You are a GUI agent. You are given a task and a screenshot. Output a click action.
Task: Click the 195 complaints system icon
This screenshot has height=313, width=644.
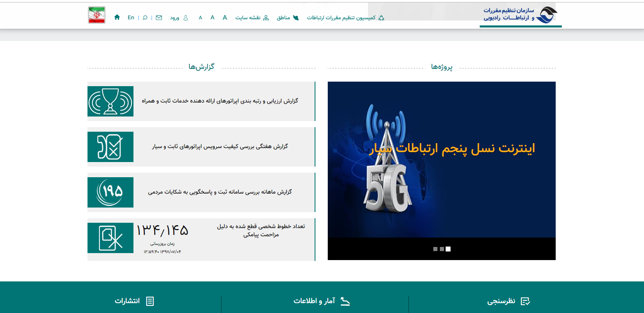coord(110,192)
